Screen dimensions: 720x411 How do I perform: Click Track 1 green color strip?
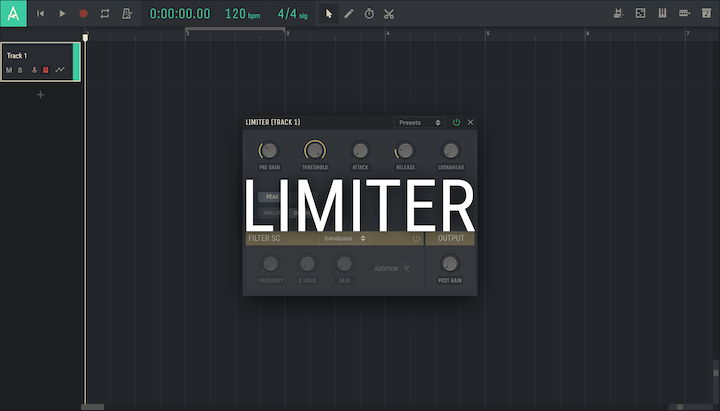pos(76,62)
